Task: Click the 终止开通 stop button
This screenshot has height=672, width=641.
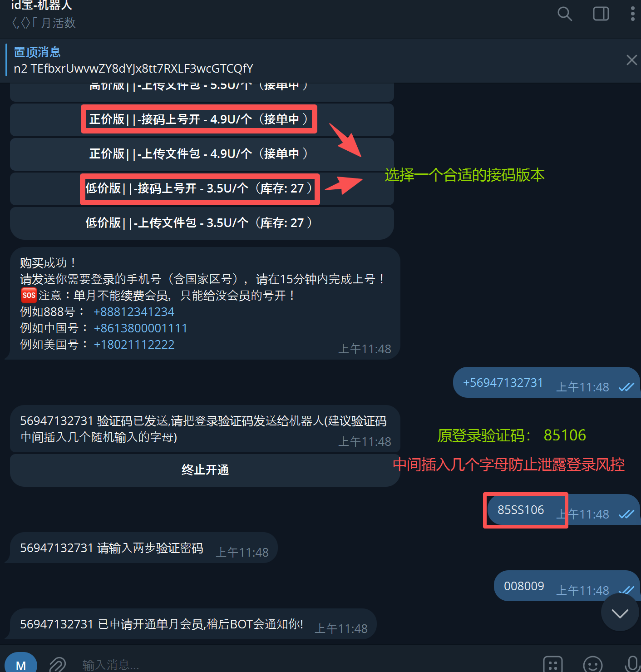Action: pos(205,470)
